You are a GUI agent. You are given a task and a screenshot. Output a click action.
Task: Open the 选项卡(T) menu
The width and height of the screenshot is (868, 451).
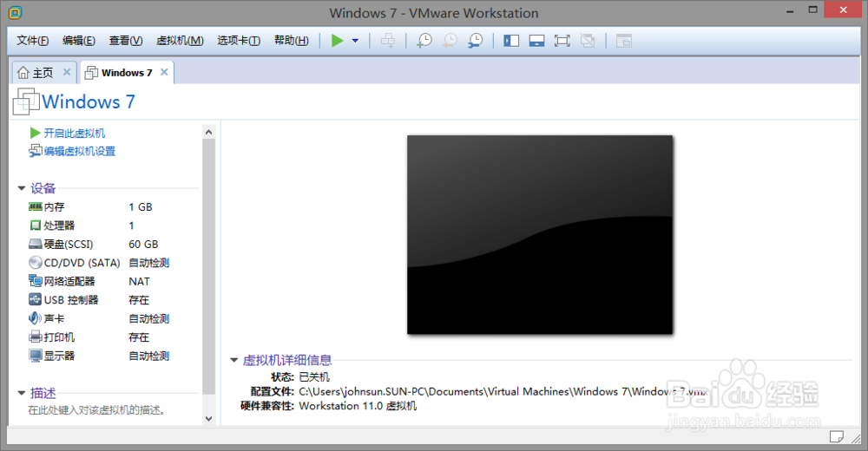[239, 41]
